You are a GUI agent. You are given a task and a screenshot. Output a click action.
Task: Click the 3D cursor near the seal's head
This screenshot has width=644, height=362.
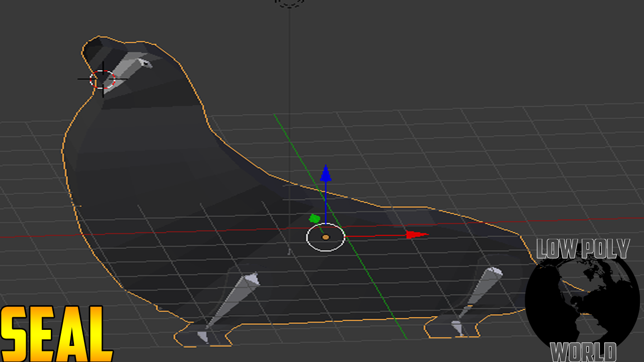pyautogui.click(x=102, y=79)
